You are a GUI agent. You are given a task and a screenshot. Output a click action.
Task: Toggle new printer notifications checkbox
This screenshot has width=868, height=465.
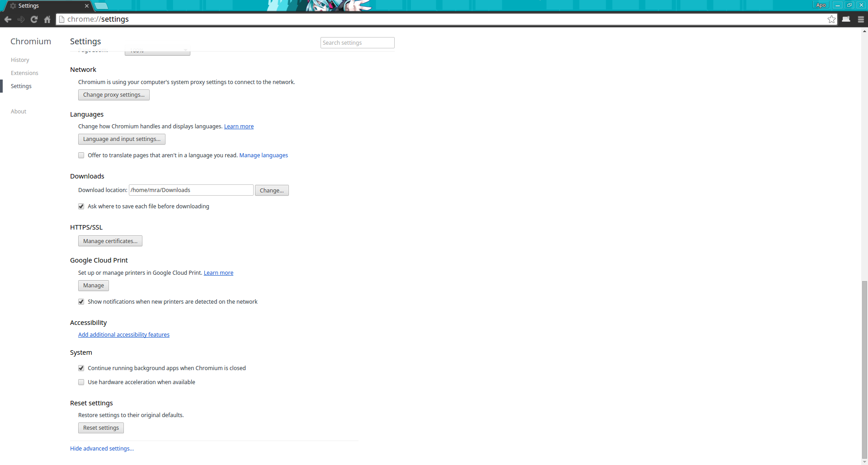click(x=81, y=302)
